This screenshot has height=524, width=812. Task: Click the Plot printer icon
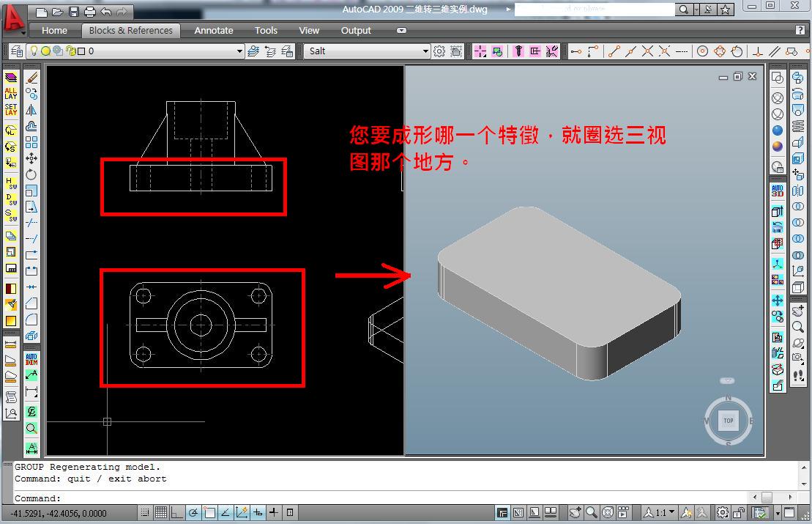[89, 12]
